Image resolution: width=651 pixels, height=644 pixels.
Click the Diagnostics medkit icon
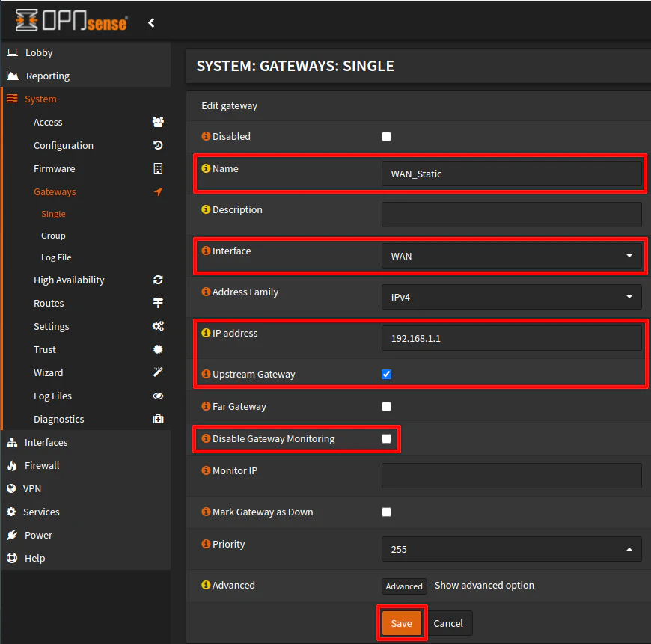point(158,419)
